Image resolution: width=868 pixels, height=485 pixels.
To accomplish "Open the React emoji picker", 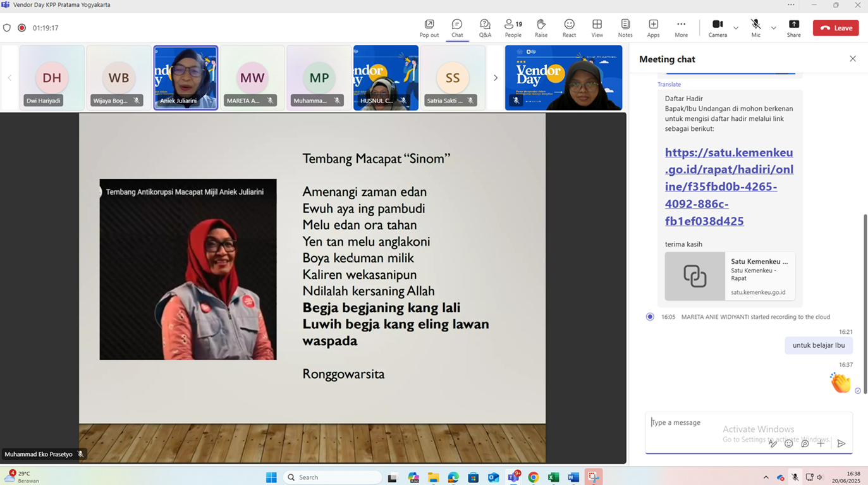I will point(569,27).
